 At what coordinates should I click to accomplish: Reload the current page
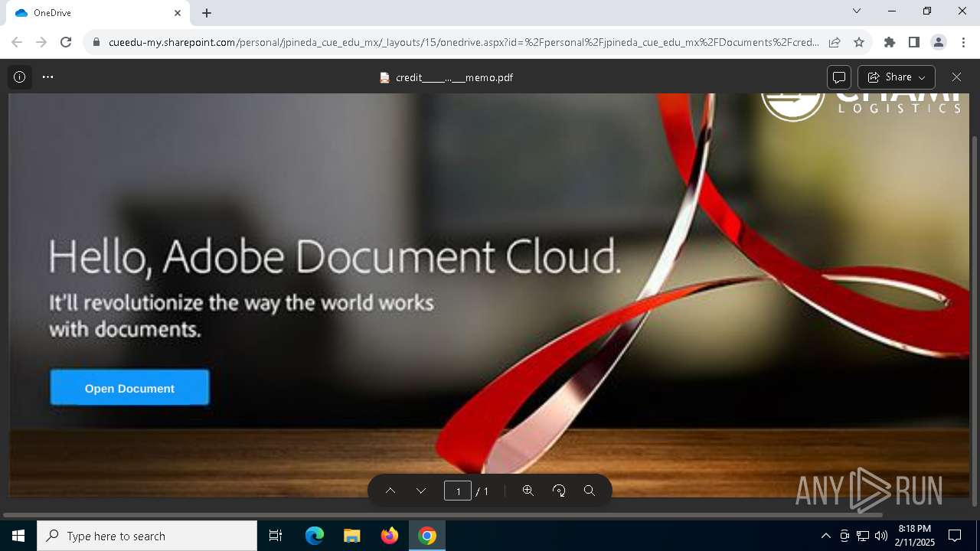pos(66,42)
